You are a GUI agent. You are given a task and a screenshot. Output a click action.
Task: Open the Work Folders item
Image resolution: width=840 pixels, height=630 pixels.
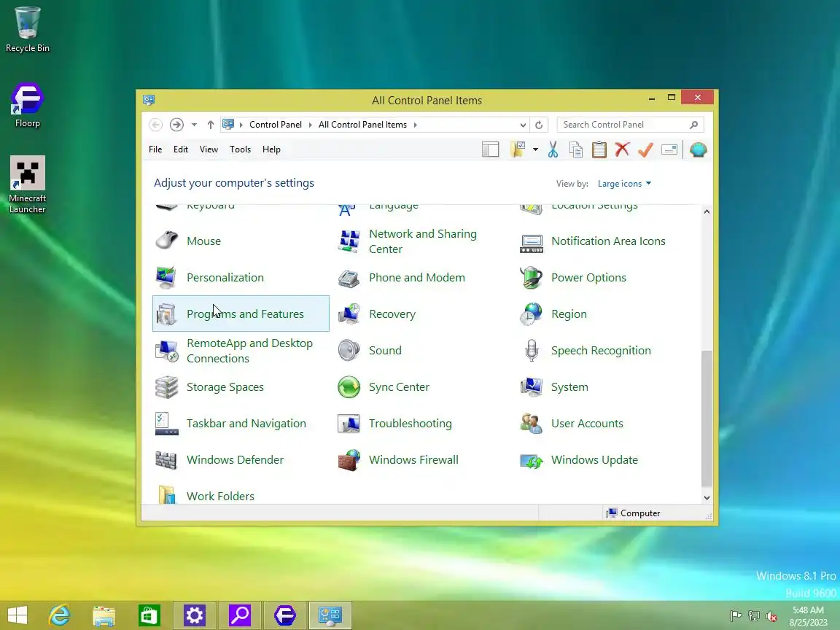(x=220, y=496)
